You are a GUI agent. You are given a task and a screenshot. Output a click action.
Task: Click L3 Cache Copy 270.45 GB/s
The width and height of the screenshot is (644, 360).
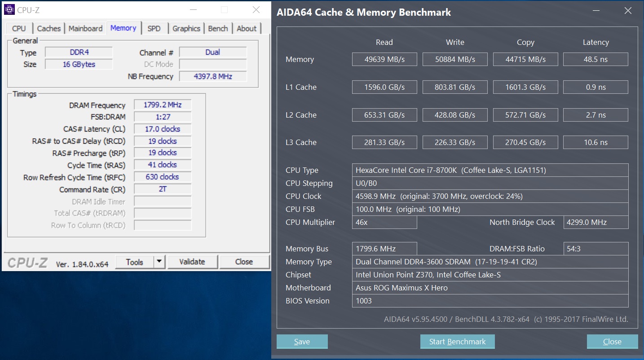tap(525, 142)
